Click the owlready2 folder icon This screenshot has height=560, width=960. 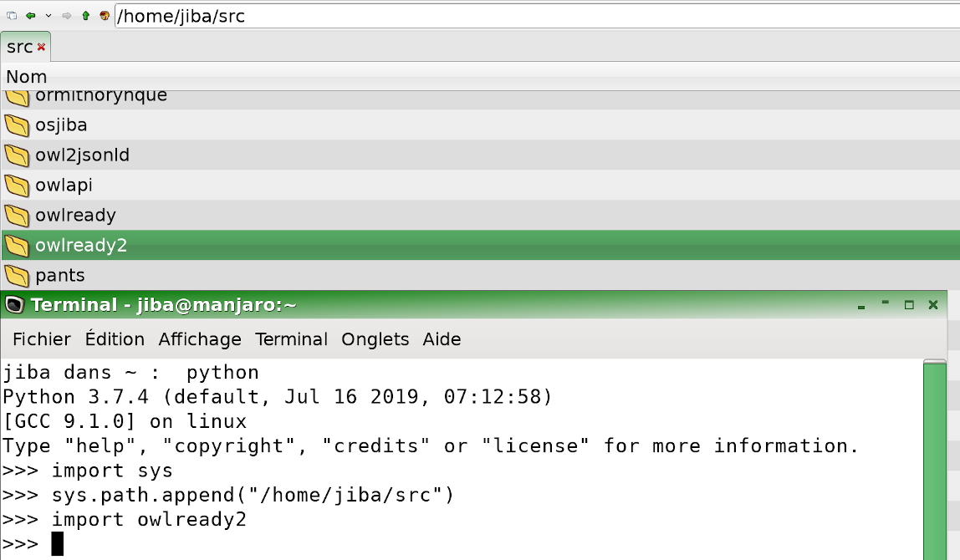click(x=17, y=246)
